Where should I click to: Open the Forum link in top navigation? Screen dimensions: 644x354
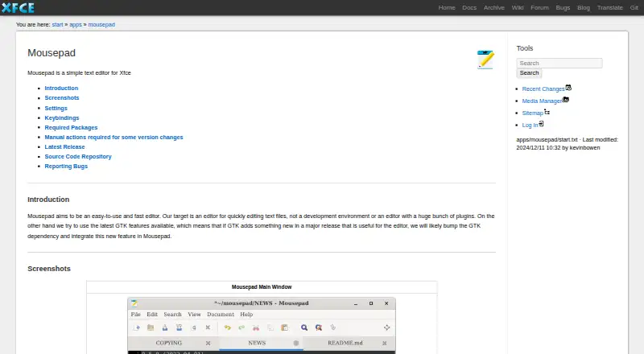point(539,7)
